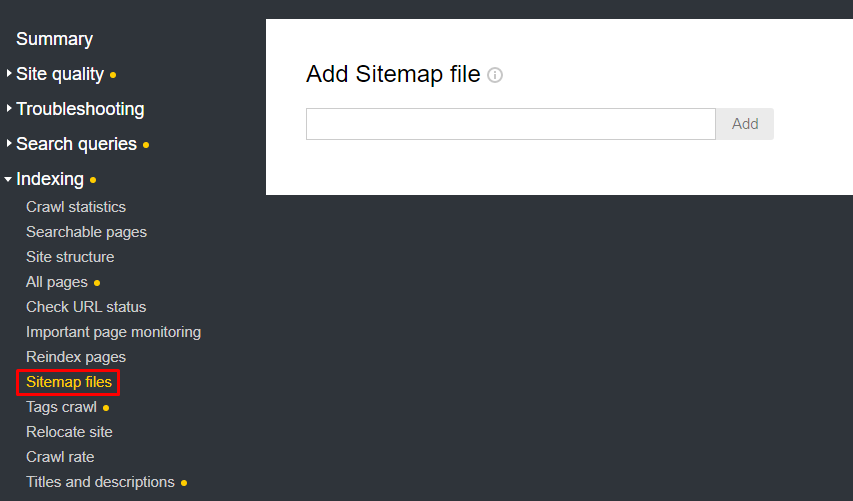This screenshot has height=501, width=853.
Task: Open Crawl rate settings
Action: point(60,457)
